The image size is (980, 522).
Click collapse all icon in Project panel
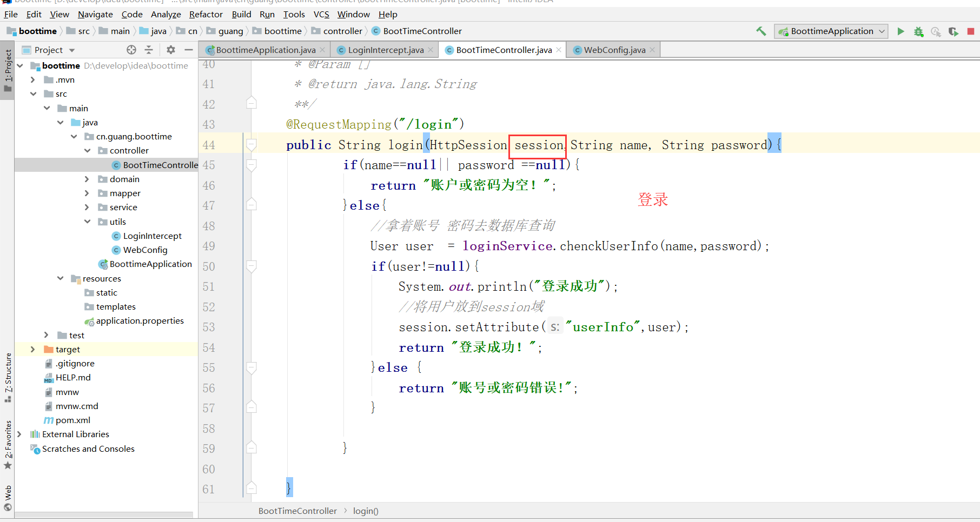(149, 50)
